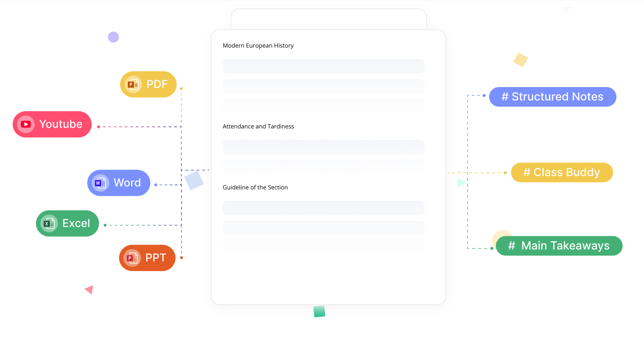Click first placeholder bar under Modern European History

coord(324,66)
